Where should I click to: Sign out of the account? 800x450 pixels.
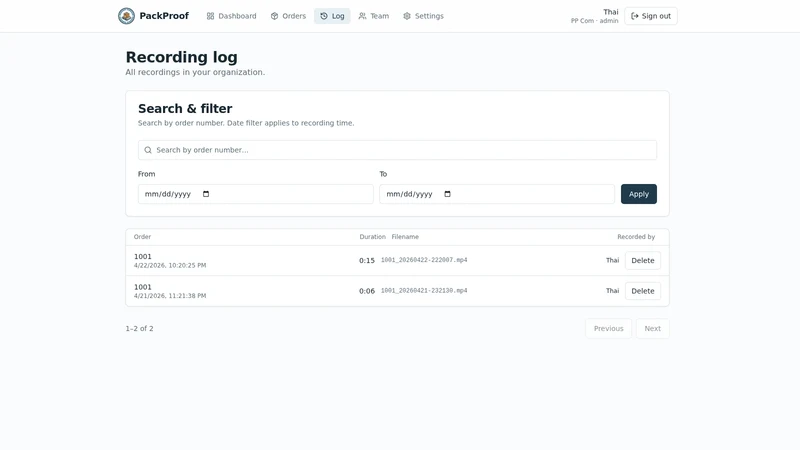click(x=651, y=16)
